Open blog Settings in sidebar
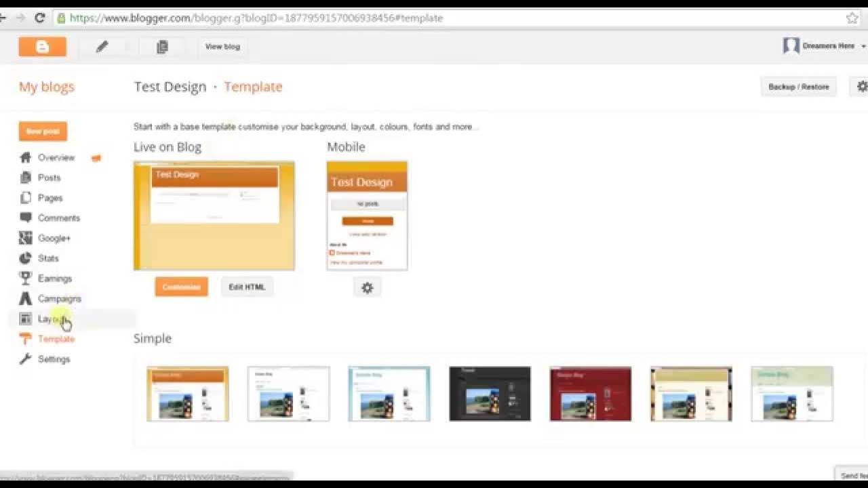The height and width of the screenshot is (488, 868). point(54,359)
